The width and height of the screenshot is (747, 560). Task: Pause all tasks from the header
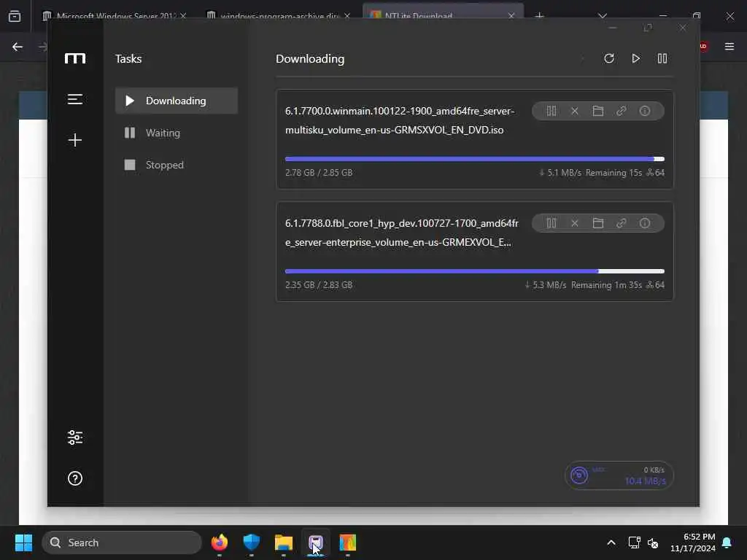(x=662, y=58)
